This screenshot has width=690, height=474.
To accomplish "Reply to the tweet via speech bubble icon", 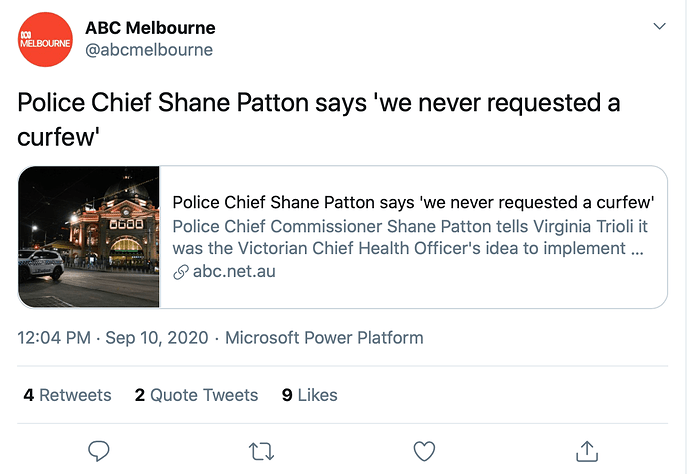I will [x=98, y=451].
